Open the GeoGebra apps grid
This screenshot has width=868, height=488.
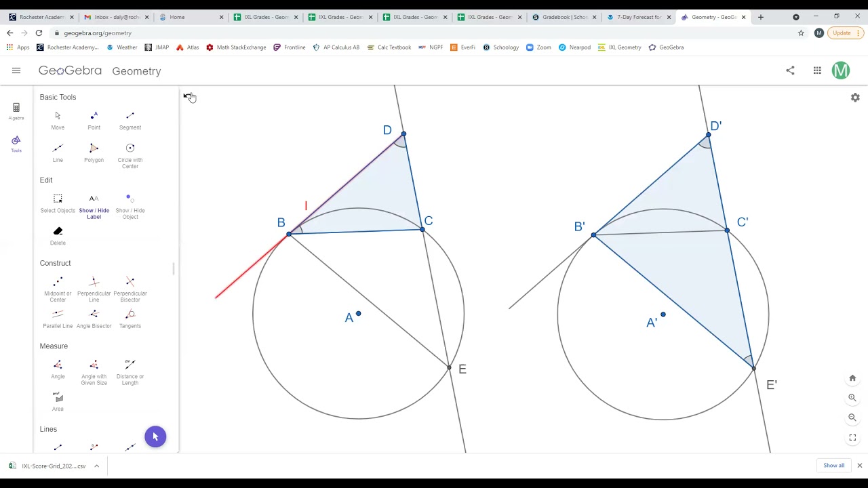coord(817,70)
